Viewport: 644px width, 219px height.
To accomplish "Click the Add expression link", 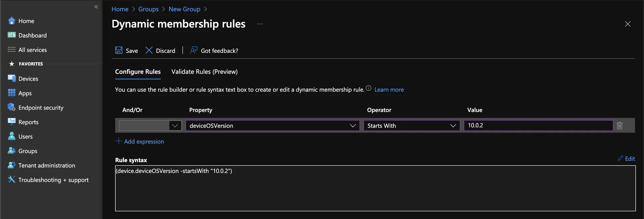I will pos(144,142).
